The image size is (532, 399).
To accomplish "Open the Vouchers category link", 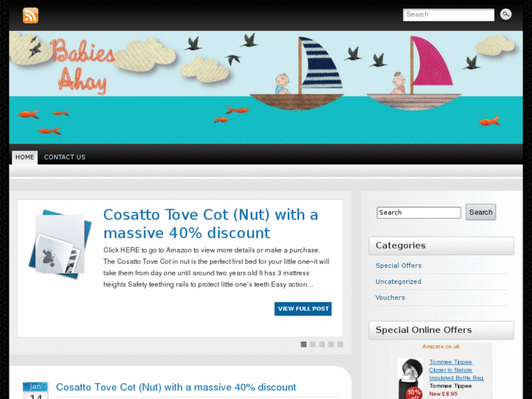I will (390, 297).
